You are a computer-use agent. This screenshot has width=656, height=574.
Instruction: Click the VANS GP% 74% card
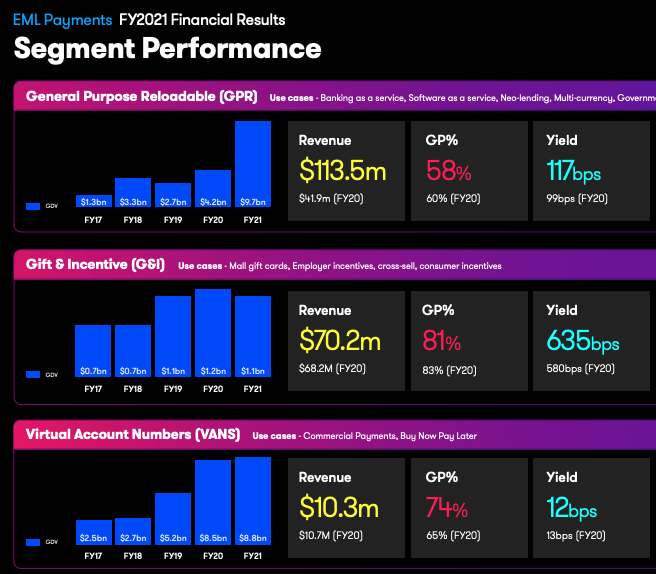point(463,508)
